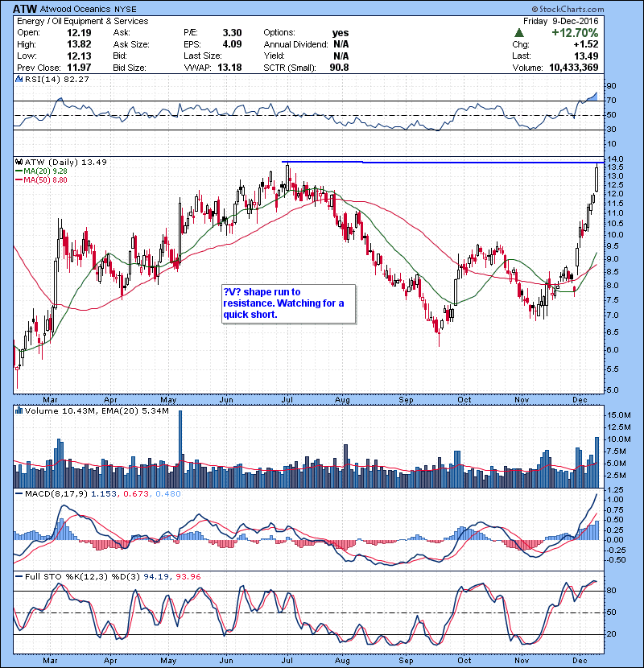Click the Options yes value
The image size is (644, 668).
(x=341, y=33)
